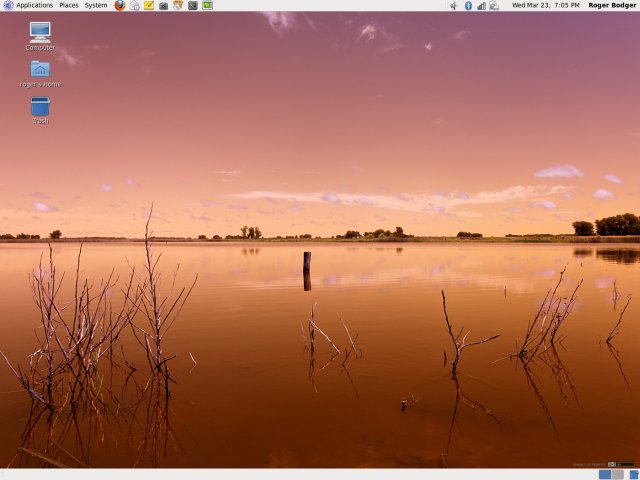Open the Places menu
This screenshot has height=480, width=640.
69,5
